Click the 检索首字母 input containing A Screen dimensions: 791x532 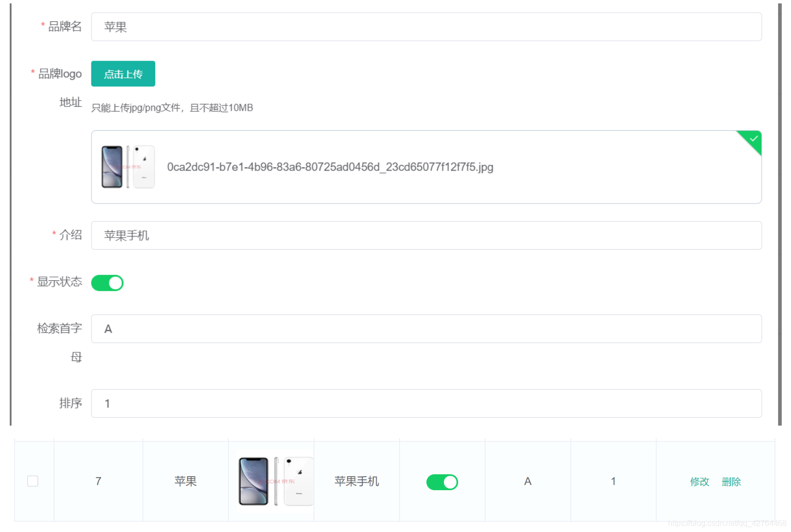click(426, 329)
